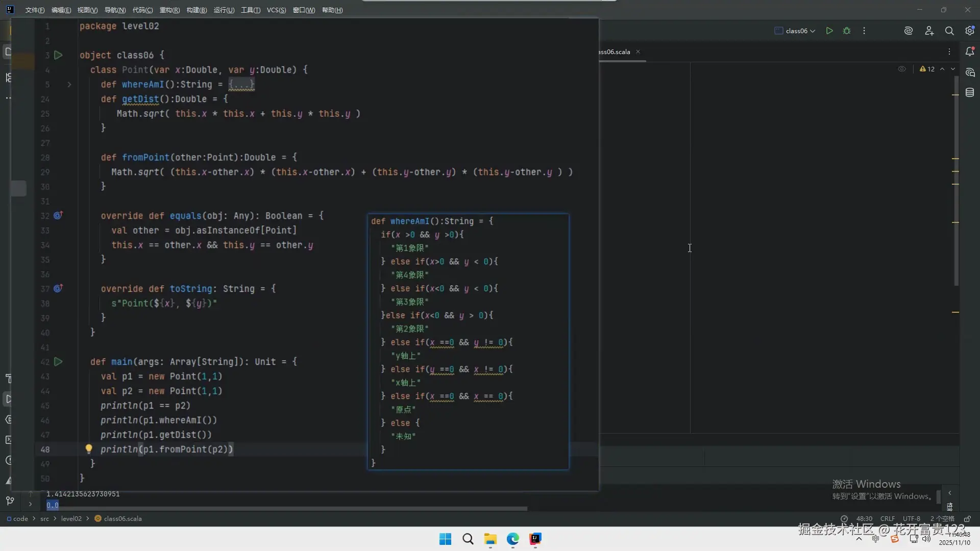Open Search Everywhere magnifier in toolbar
This screenshot has height=551, width=980.
pos(949,31)
